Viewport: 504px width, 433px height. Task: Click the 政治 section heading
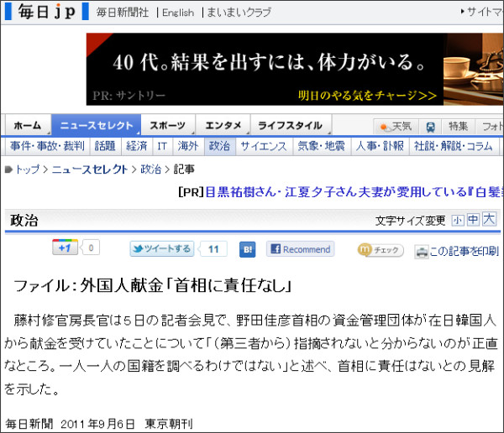(24, 221)
